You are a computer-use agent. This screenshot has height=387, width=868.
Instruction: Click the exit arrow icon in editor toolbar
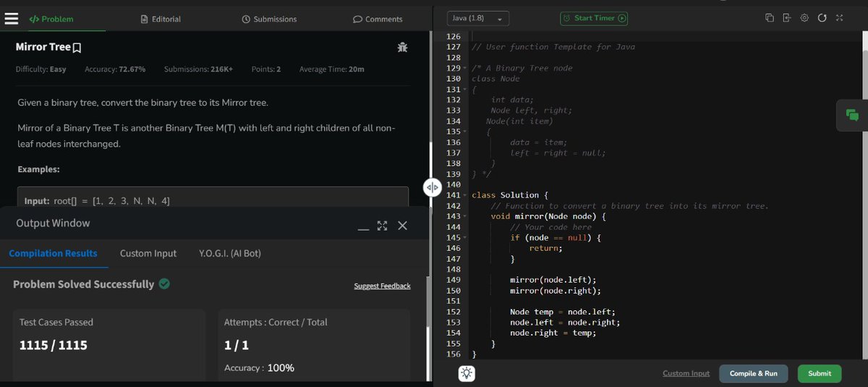[787, 18]
